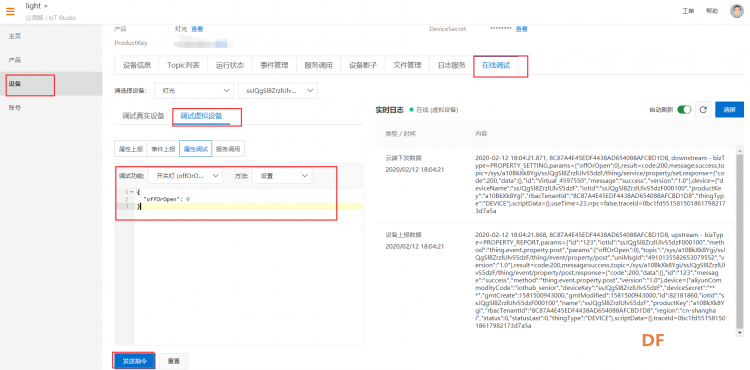Viewport: 750px width, 370px height.
Task: Switch to the 日志服务 tab
Action: coord(452,65)
